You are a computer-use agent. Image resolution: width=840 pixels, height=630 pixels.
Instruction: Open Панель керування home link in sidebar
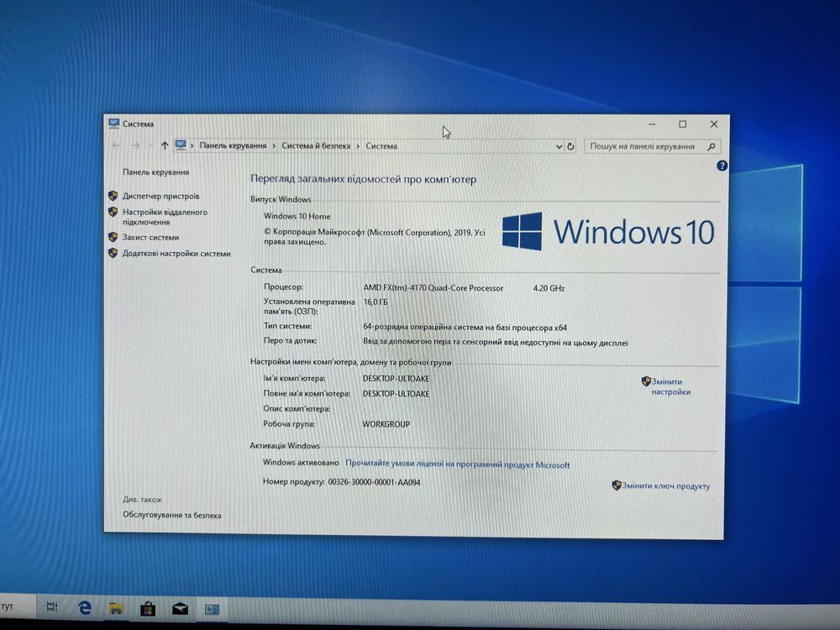point(156,172)
